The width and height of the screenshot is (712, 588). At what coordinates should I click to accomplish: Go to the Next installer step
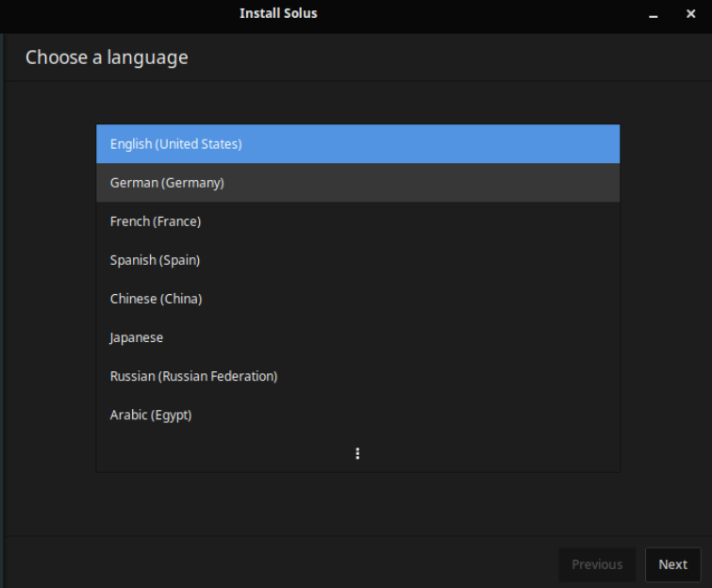pyautogui.click(x=673, y=564)
